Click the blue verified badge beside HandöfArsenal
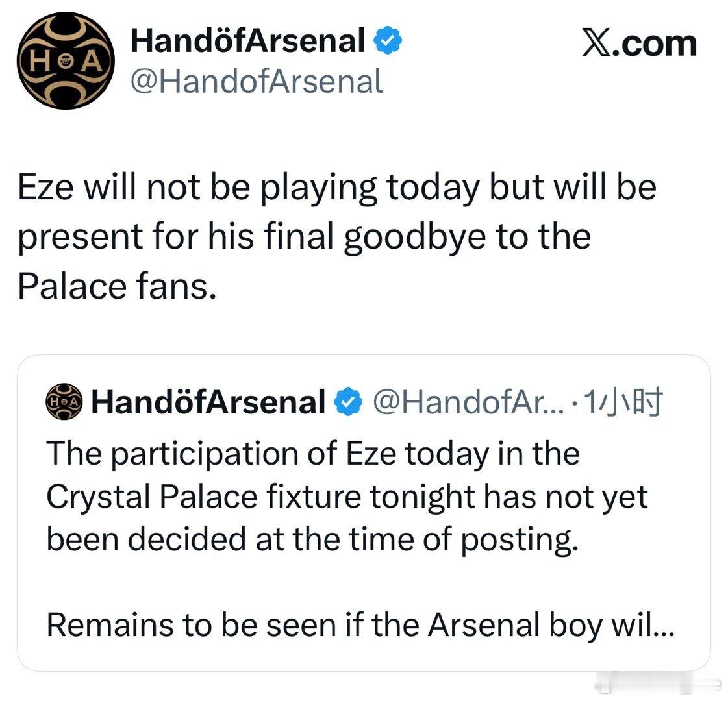The height and width of the screenshot is (701, 728). coord(388,40)
